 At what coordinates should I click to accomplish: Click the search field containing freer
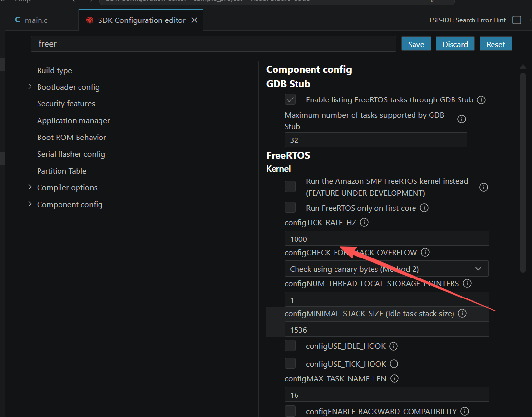214,44
